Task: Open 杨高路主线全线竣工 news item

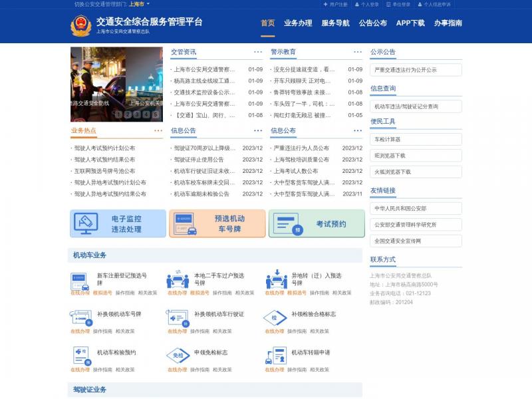Action: [x=204, y=81]
